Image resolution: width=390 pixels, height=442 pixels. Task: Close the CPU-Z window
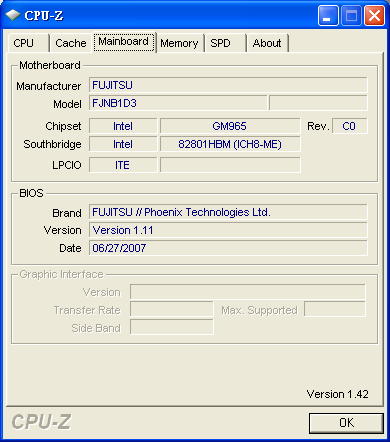tap(374, 15)
